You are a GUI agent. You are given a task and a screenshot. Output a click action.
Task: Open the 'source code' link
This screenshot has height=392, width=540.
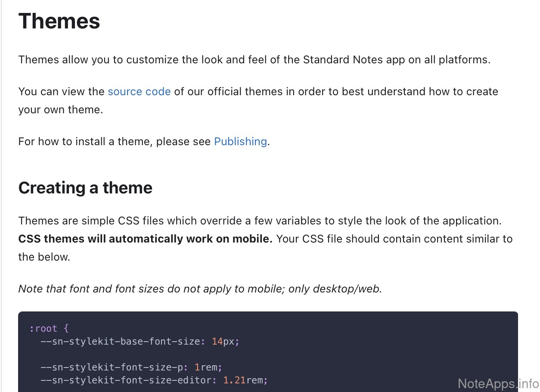point(139,92)
